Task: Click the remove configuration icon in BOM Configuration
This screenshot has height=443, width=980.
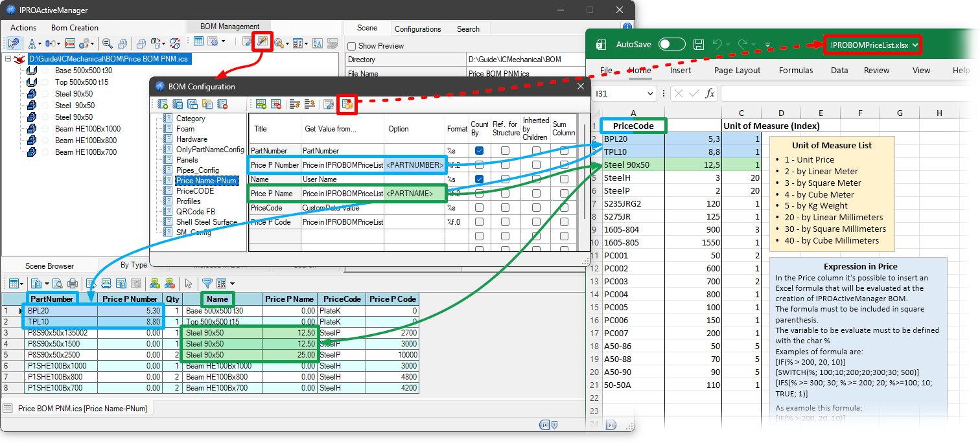Action: tap(222, 104)
